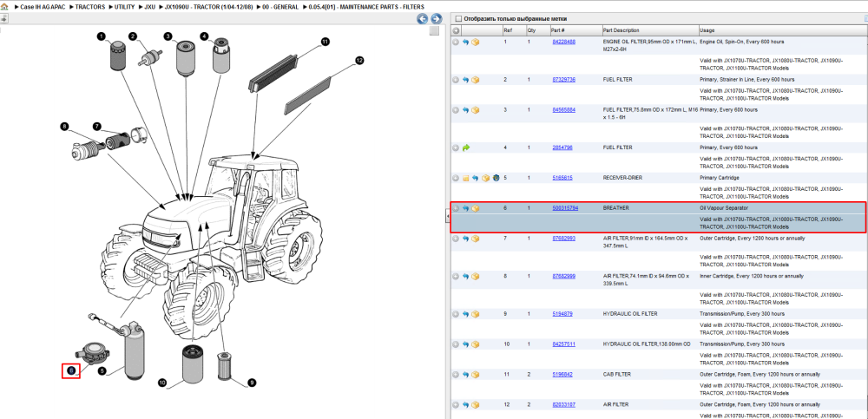This screenshot has width=868, height=419.
Task: Click the small square button above the diagram corner
Action: pos(435,30)
